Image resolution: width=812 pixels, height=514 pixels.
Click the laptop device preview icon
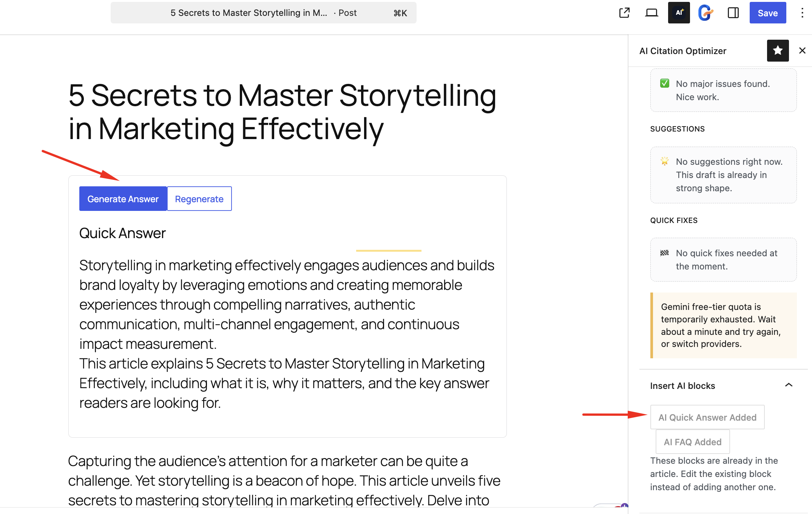click(651, 13)
